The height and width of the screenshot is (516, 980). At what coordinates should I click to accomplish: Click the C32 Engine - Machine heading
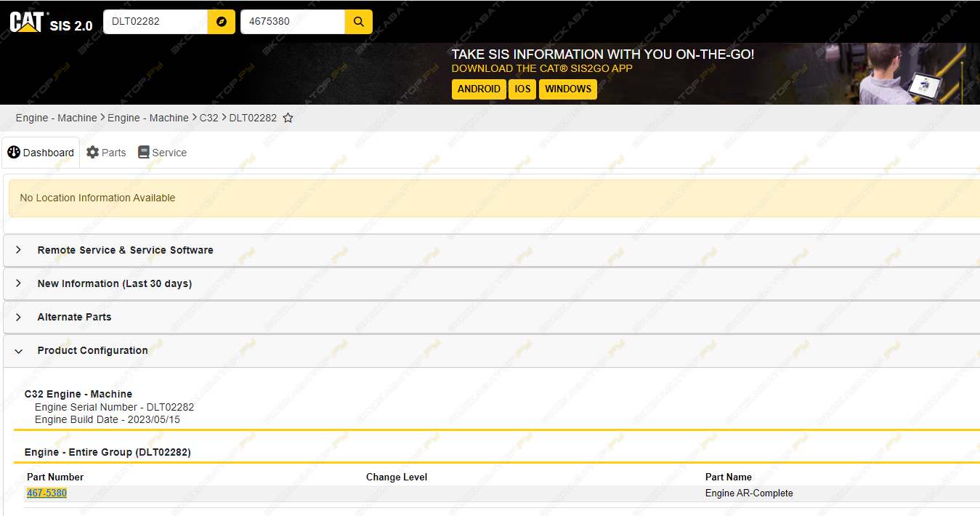[78, 394]
